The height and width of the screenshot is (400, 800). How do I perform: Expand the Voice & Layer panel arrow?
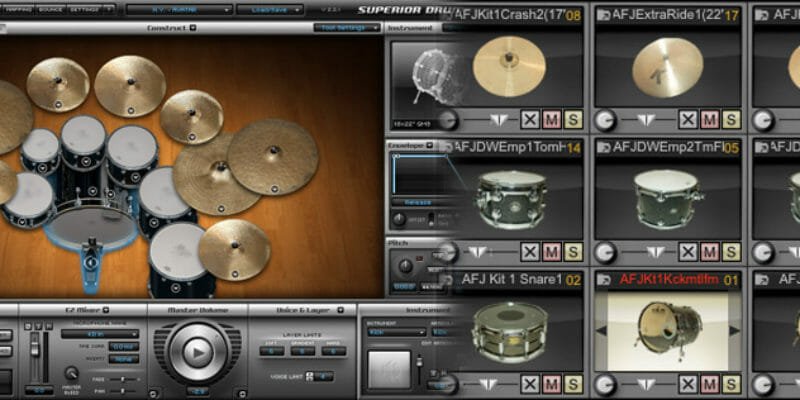tap(340, 310)
